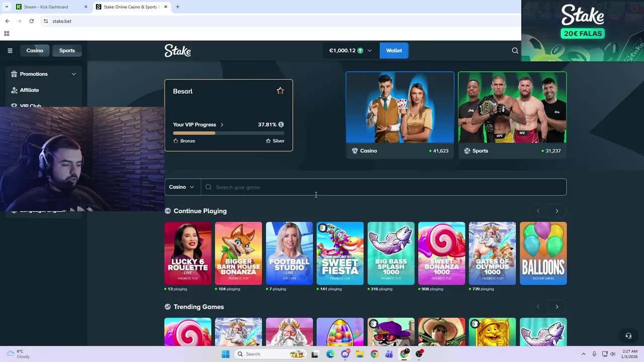This screenshot has width=644, height=362.
Task: Open Chrome tab search dropdown
Action: [7, 7]
